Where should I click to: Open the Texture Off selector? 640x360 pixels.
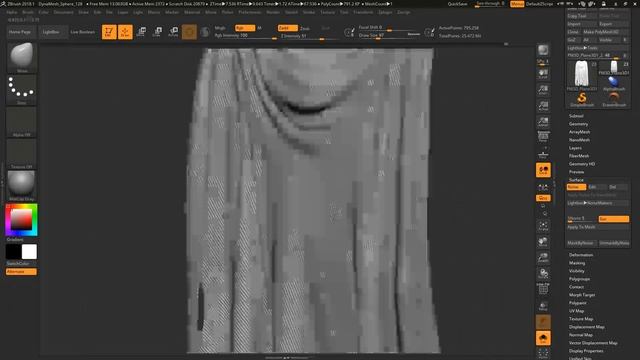21,153
